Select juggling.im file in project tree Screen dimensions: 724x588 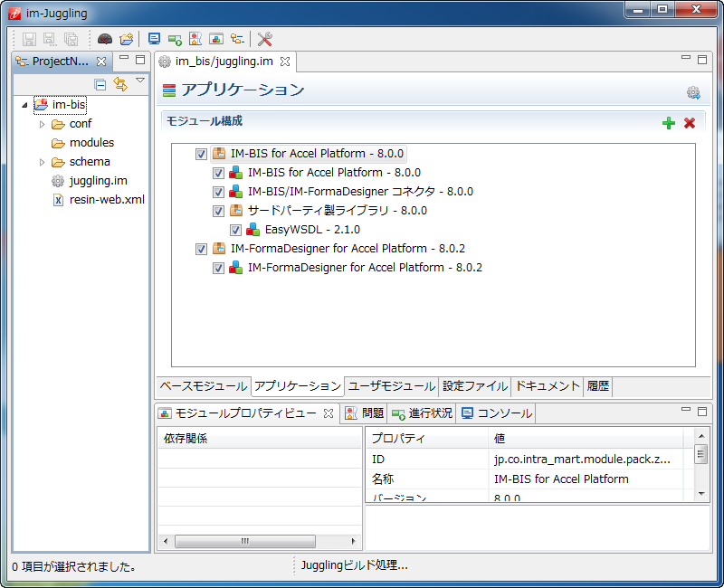pos(98,181)
